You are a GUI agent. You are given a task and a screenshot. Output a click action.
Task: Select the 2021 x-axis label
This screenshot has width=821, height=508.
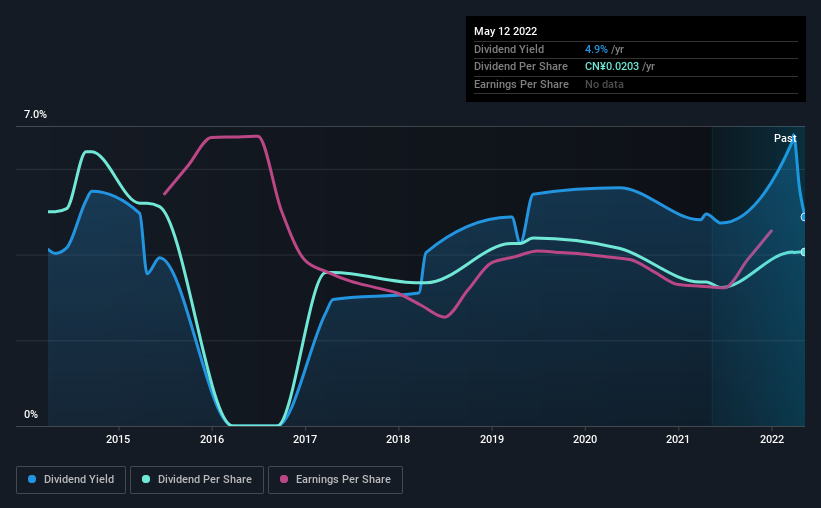click(x=679, y=439)
